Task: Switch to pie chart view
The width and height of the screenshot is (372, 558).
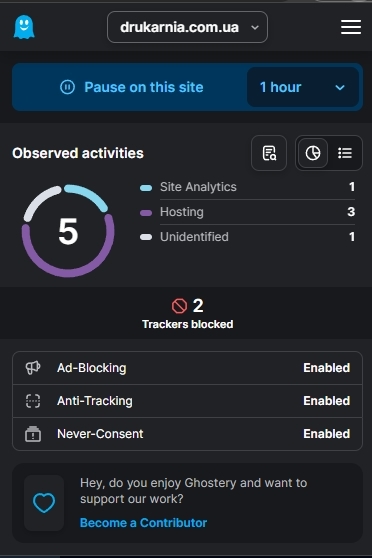Action: click(313, 153)
